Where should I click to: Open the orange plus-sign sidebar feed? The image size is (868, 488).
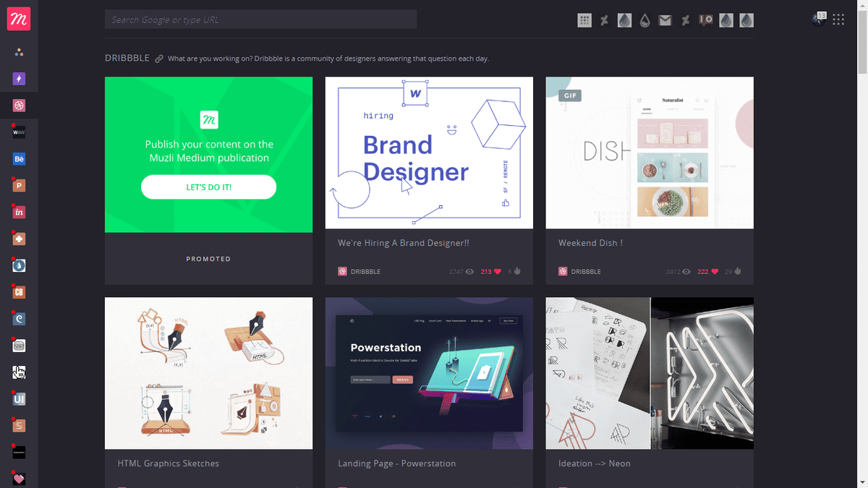(19, 239)
